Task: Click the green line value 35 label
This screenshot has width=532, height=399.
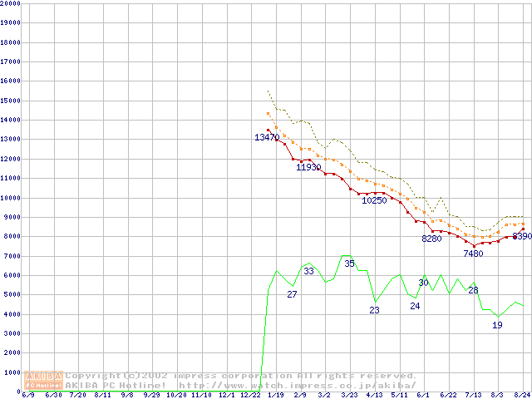Action: point(349,264)
